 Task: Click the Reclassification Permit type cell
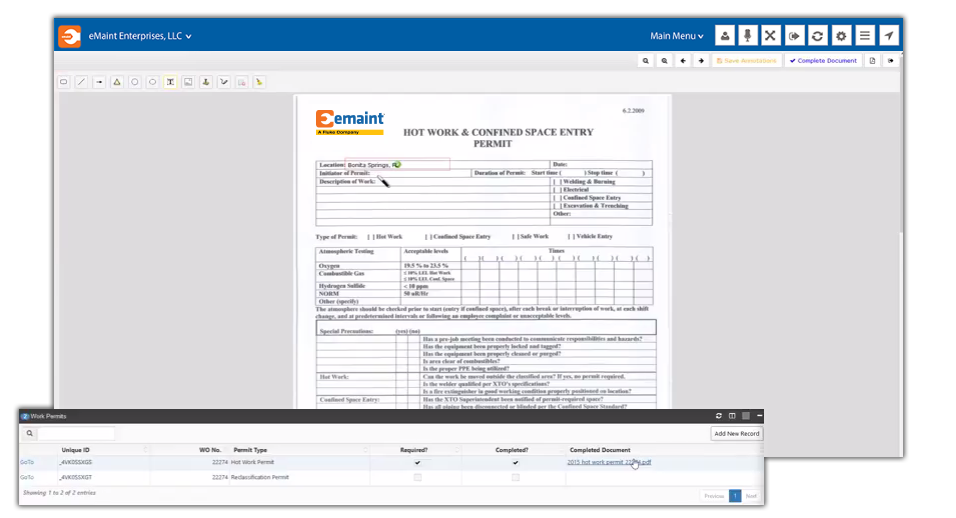click(x=260, y=477)
